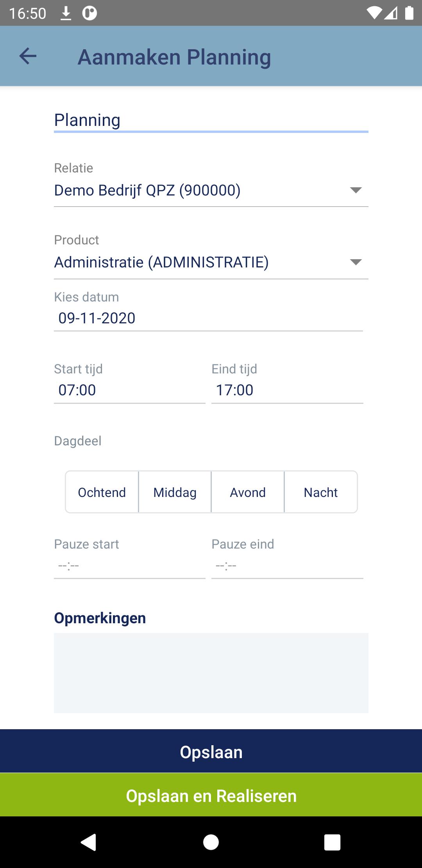Viewport: 422px width, 868px height.
Task: Select the Ochtend dagdeel option
Action: [x=102, y=492]
